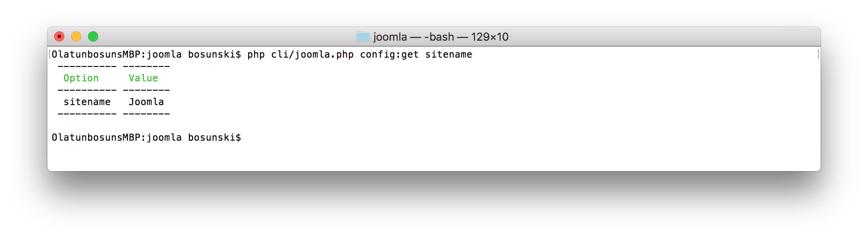Click the "cli/joomla.php" path in the command
Image resolution: width=868 pixels, height=239 pixels.
click(312, 55)
